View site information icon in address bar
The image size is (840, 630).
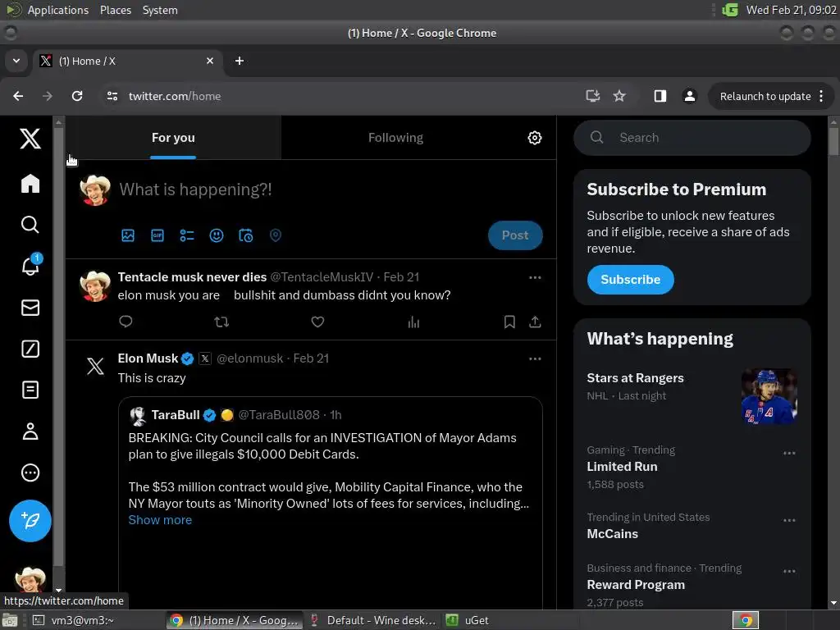tap(112, 96)
